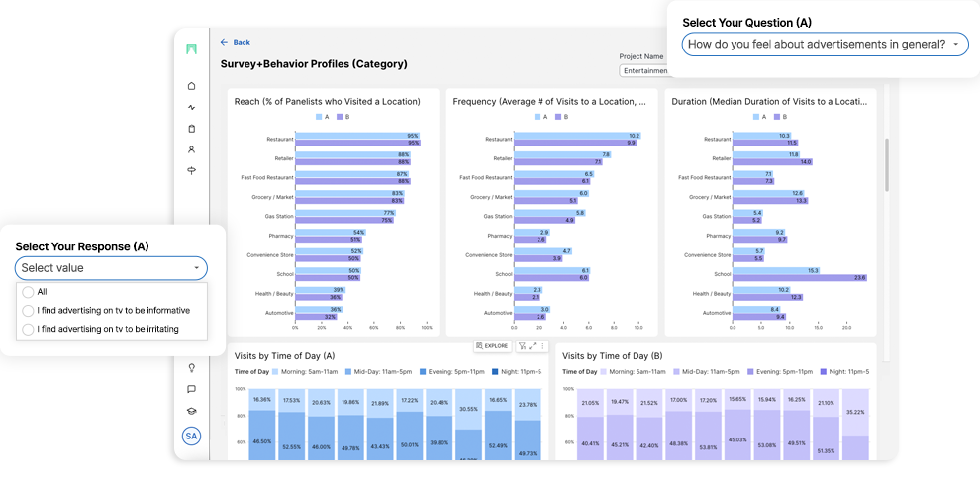Open the three-dot menu on Visits (A) chart
Image resolution: width=980 pixels, height=487 pixels.
(x=542, y=345)
